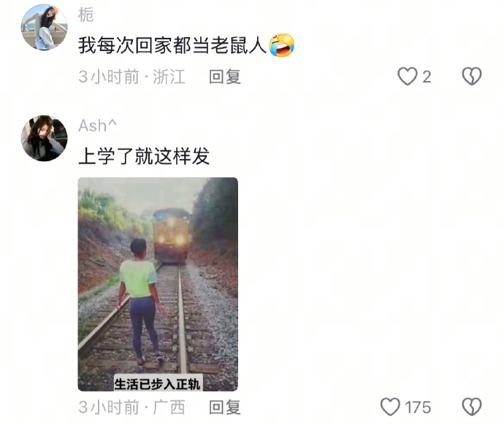The image size is (504, 424).
Task: Open username Ash^
Action: coord(97,126)
